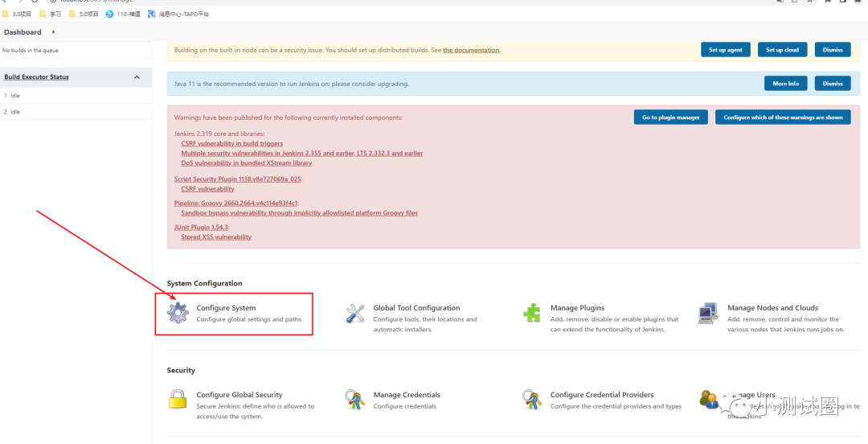This screenshot has width=868, height=444.
Task: Click the System Configuration section heading
Action: pyautogui.click(x=204, y=283)
